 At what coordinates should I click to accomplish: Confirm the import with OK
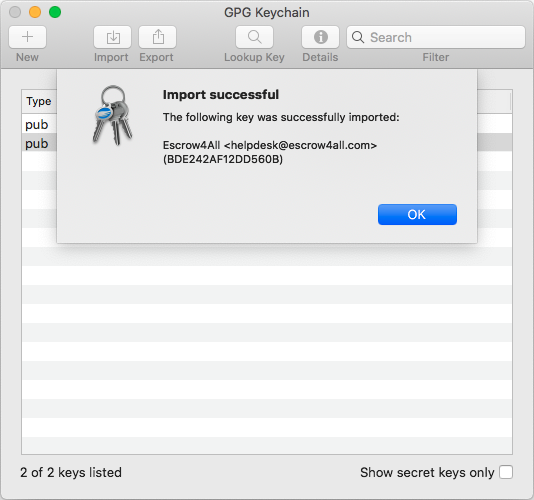[x=417, y=215]
